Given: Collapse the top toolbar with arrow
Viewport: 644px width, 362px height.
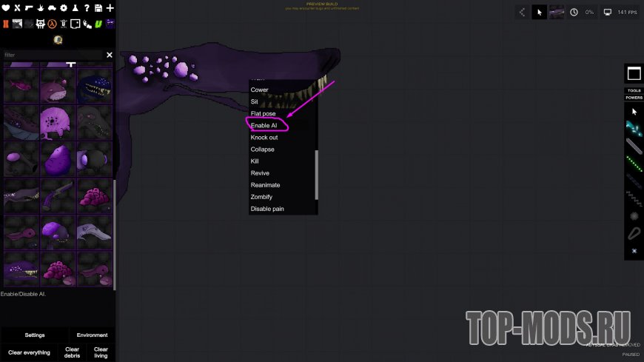Looking at the screenshot, I should pyautogui.click(x=522, y=12).
